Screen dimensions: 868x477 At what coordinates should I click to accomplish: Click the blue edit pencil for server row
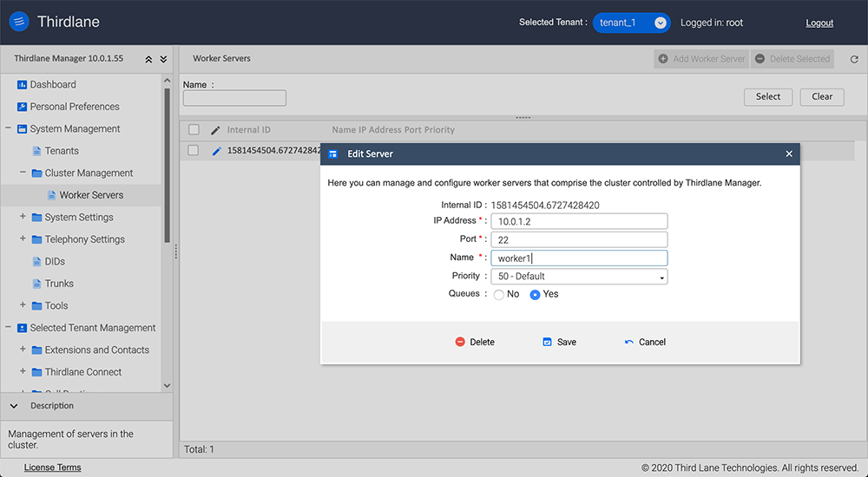pyautogui.click(x=216, y=151)
